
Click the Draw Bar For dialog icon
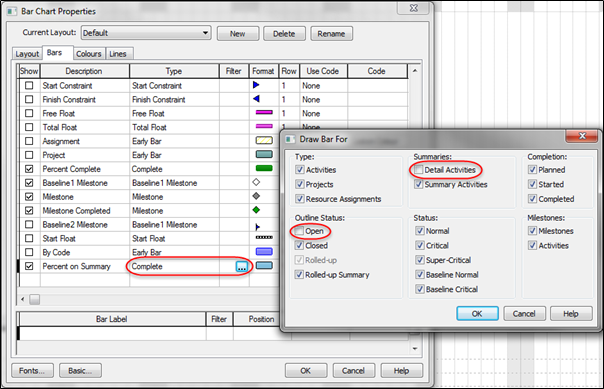point(290,139)
